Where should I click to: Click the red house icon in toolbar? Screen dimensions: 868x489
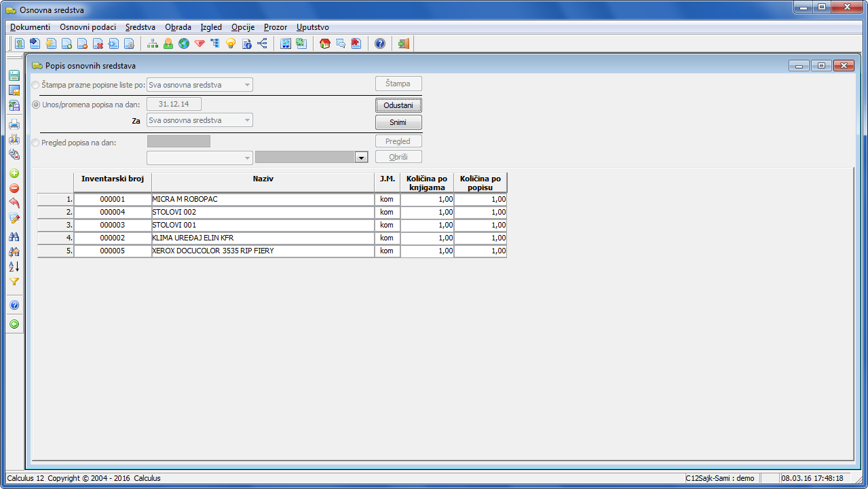click(x=325, y=44)
